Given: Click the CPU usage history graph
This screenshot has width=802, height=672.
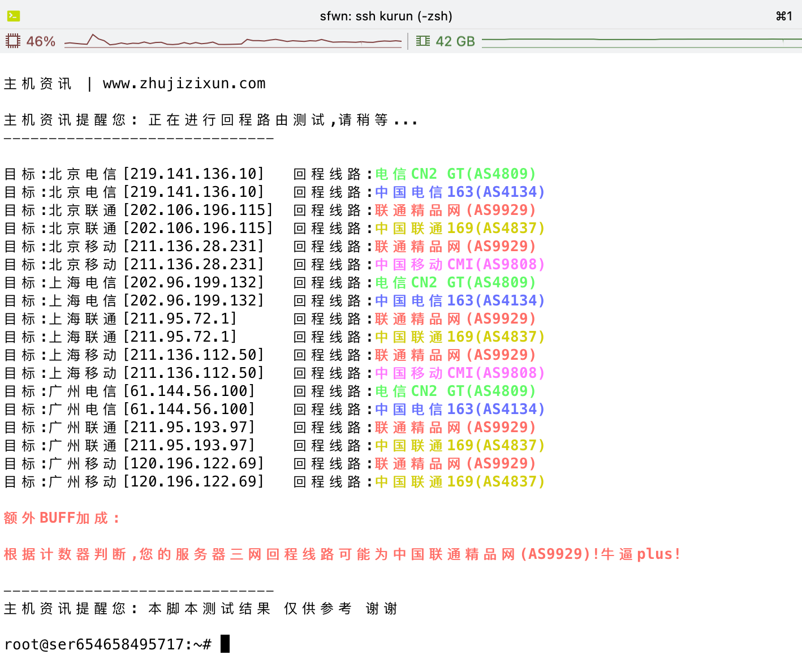Looking at the screenshot, I should [x=233, y=41].
